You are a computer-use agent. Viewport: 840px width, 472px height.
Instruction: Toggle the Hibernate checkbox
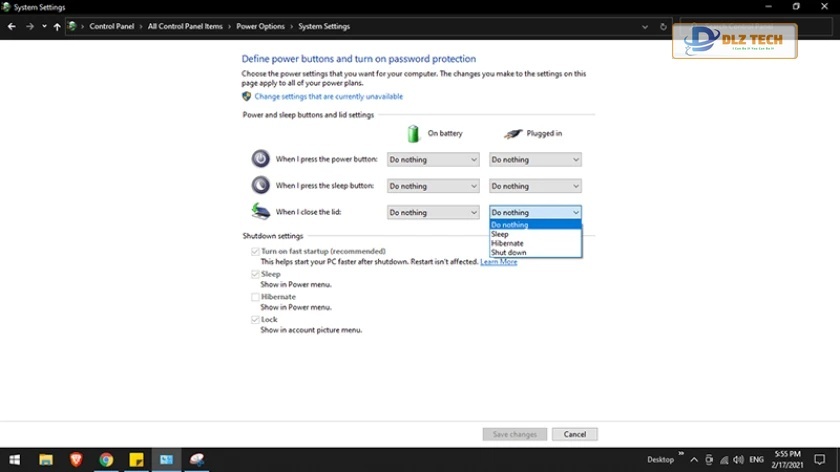[256, 297]
